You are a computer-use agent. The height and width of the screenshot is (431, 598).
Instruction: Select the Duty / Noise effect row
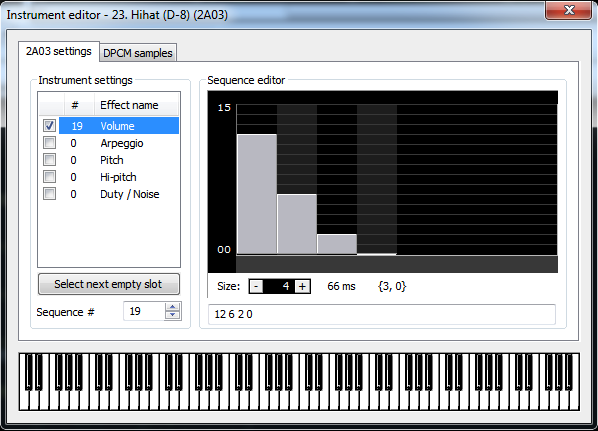[109, 194]
